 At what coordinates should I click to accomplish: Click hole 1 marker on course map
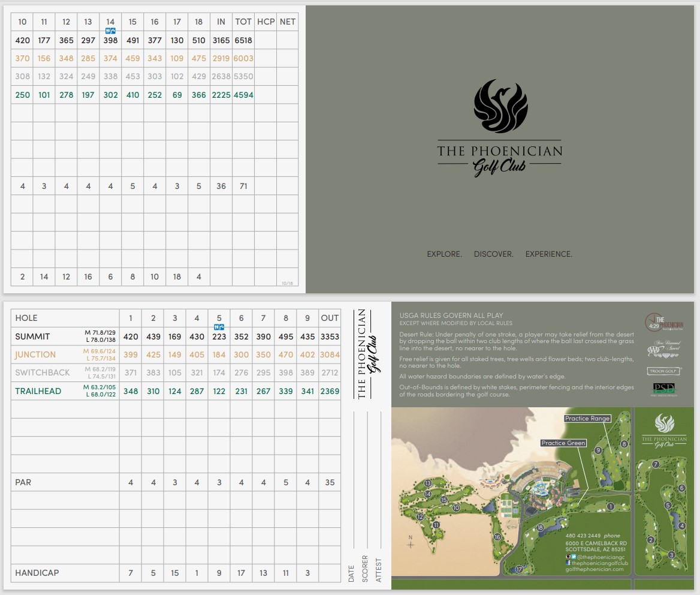pos(611,506)
